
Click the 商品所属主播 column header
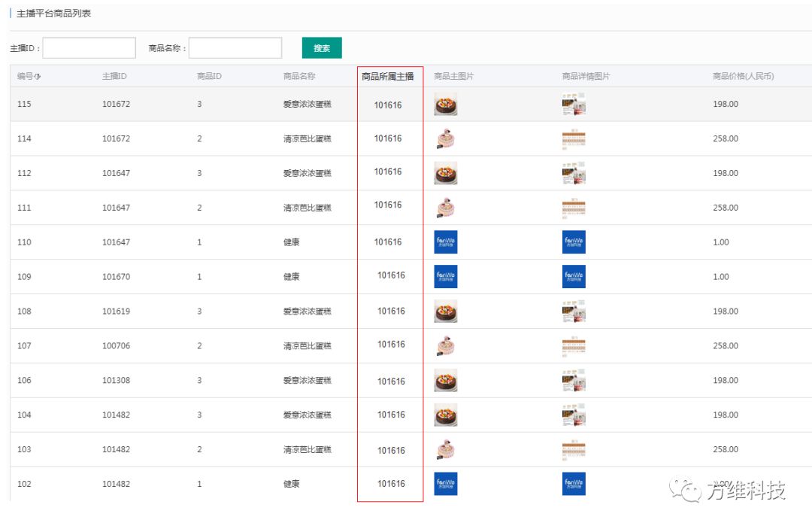[x=387, y=76]
